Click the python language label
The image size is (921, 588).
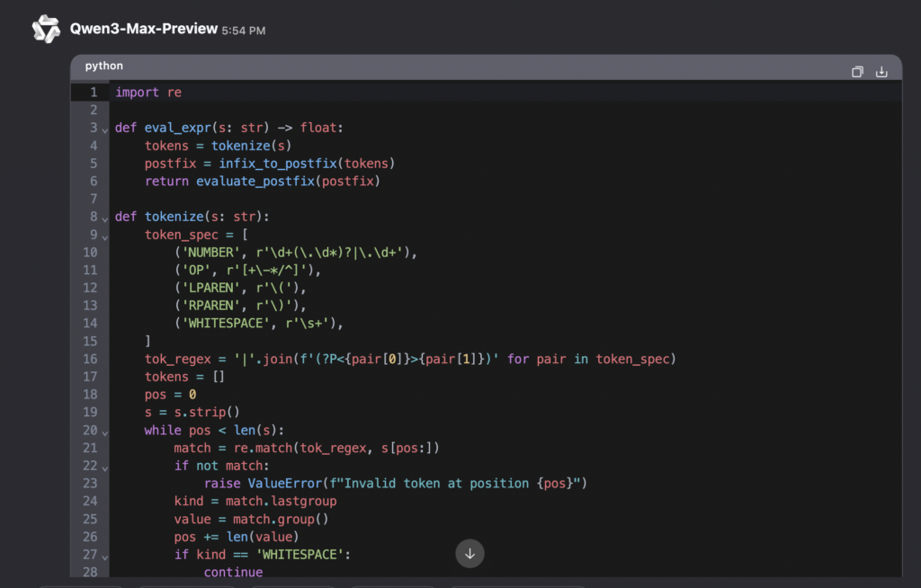[104, 66]
